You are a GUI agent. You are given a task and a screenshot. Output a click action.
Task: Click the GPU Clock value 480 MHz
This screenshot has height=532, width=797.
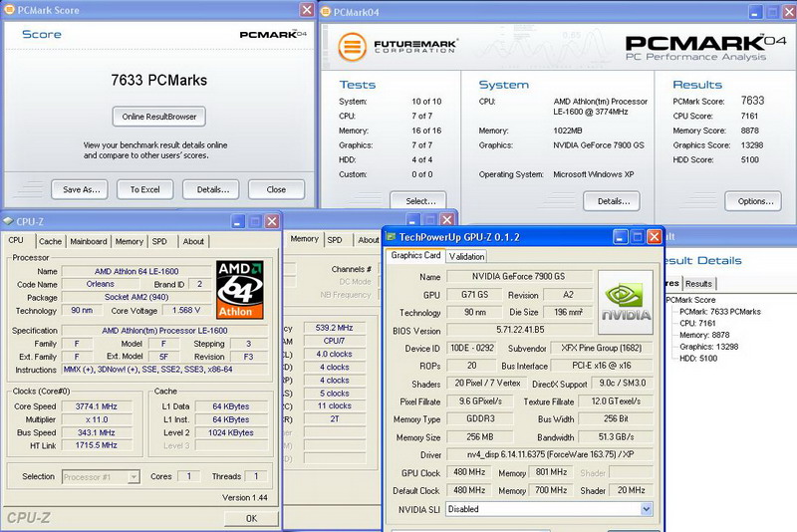(x=468, y=472)
